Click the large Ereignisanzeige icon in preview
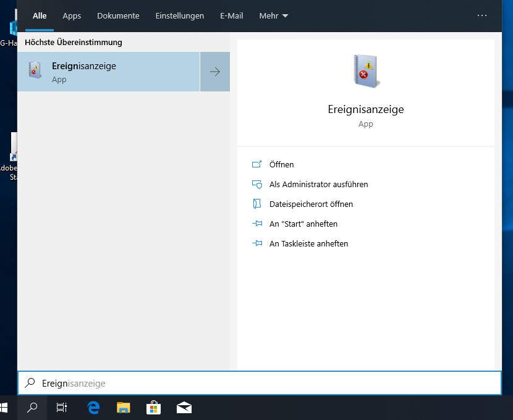 [366, 71]
